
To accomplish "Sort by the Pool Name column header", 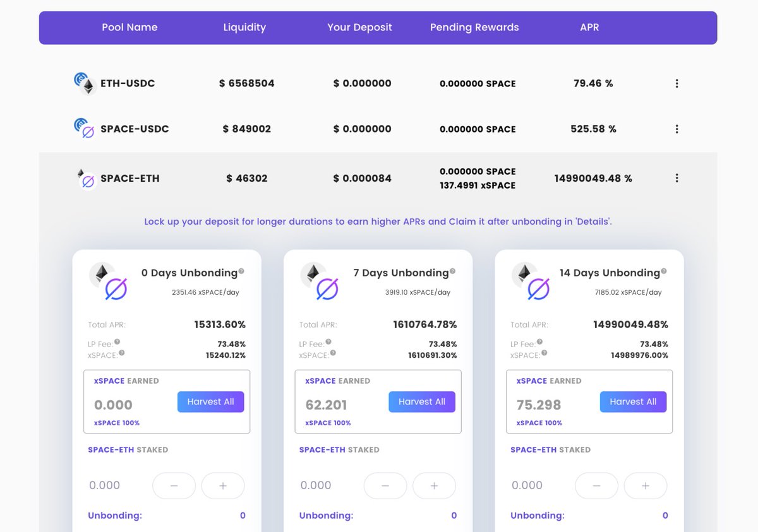I will pyautogui.click(x=129, y=28).
